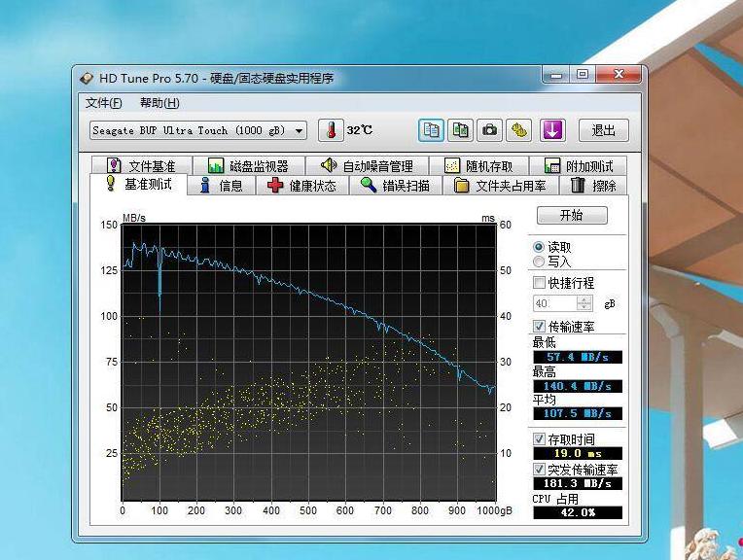Open the 帮助(H) menu
Viewport: 743px width, 560px height.
pos(159,103)
